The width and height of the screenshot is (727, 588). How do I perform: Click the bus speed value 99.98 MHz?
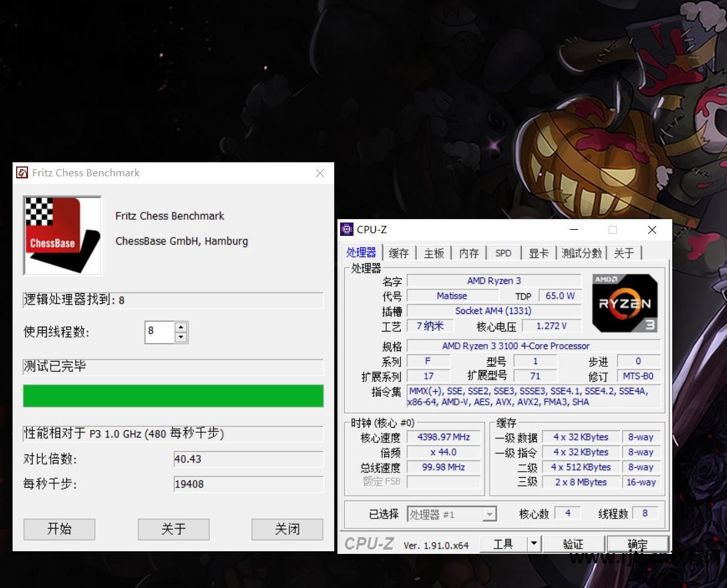(443, 467)
